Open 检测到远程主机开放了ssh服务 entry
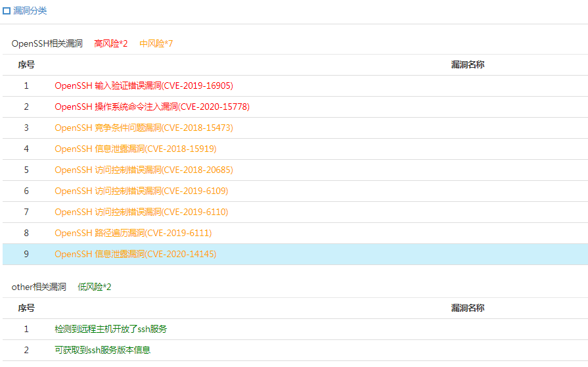Screen dimensions: 588x367 (x=110, y=329)
